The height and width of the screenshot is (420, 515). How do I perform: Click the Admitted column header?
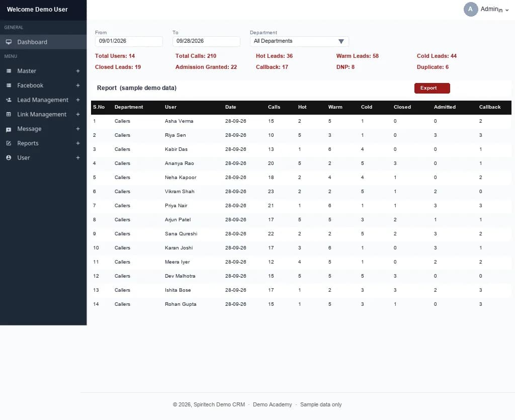445,107
